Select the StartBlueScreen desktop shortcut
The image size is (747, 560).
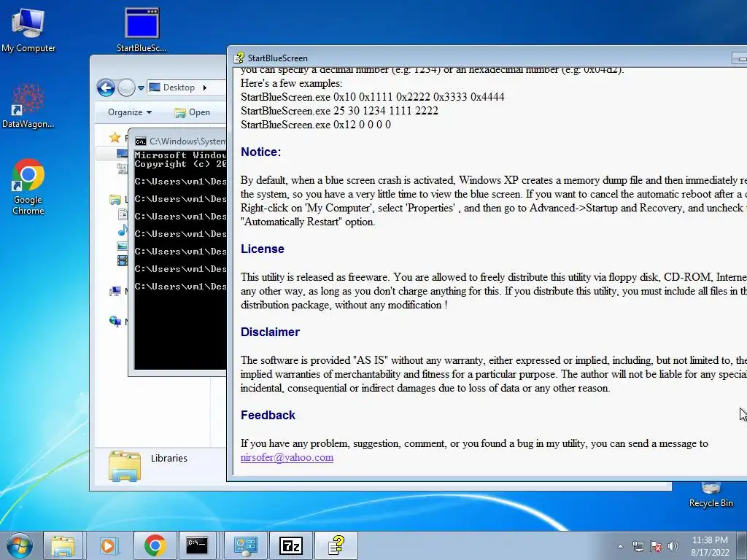click(142, 29)
